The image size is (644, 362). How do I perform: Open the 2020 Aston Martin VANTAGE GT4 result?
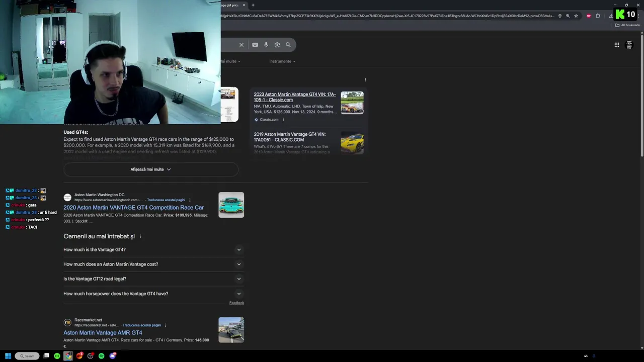coord(133,208)
